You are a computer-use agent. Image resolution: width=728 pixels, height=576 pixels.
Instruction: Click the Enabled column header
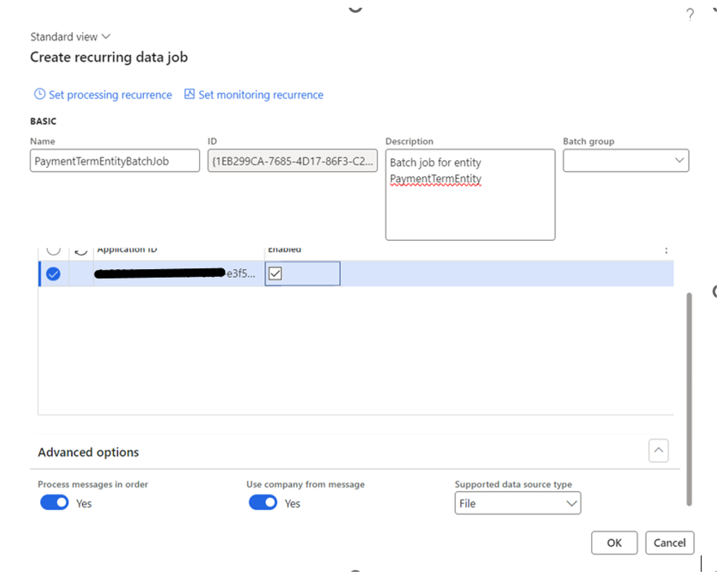pyautogui.click(x=284, y=249)
